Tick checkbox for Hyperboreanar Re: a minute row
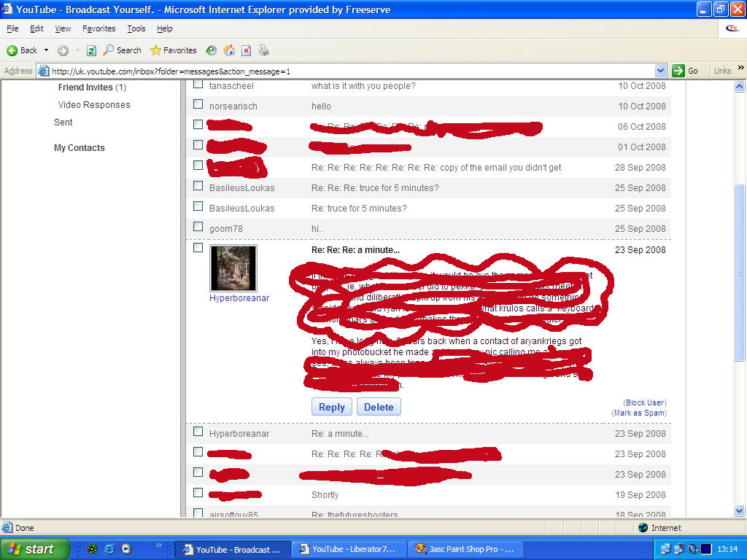 (x=198, y=432)
